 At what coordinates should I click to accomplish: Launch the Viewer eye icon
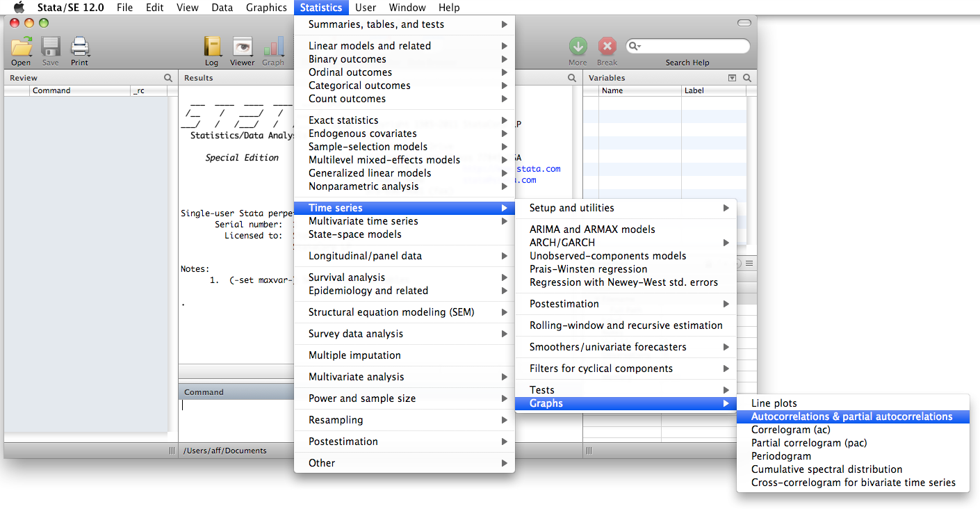[x=243, y=47]
